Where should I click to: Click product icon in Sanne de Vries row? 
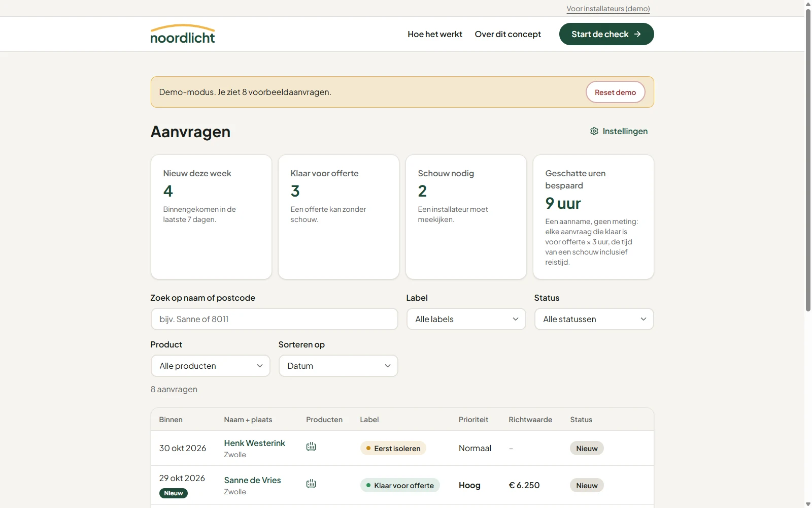311,484
